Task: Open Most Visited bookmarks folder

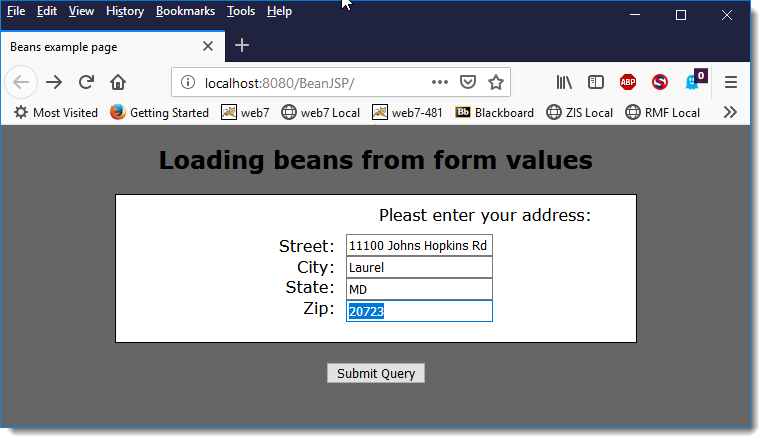Action: [55, 113]
